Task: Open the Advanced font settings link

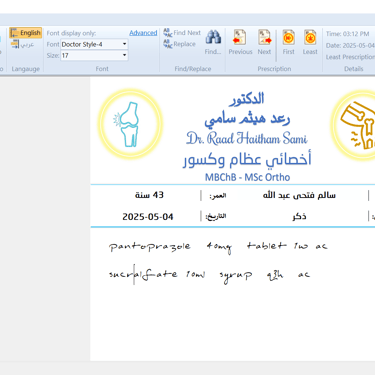Action: (143, 33)
